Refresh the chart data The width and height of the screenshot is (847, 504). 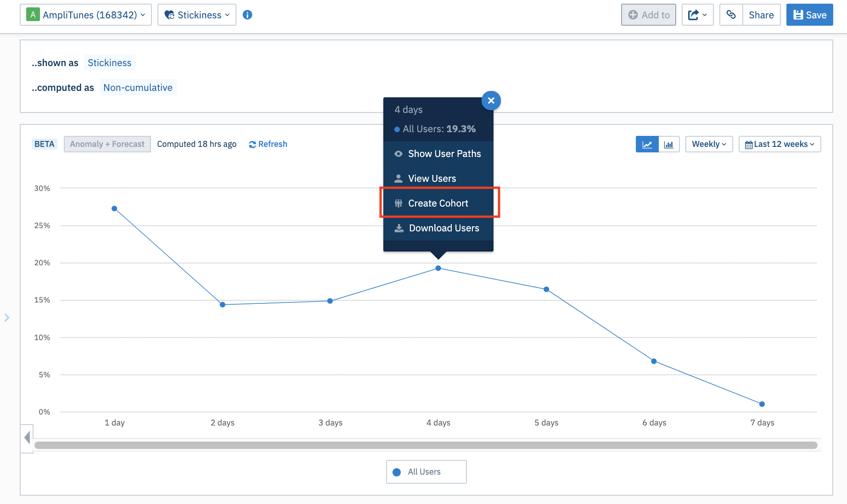click(x=268, y=144)
